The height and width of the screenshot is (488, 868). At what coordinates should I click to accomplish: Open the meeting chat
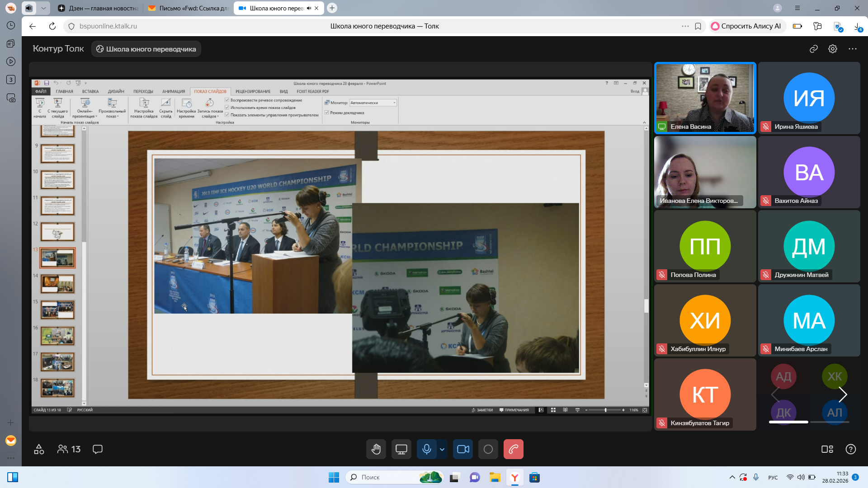98,449
